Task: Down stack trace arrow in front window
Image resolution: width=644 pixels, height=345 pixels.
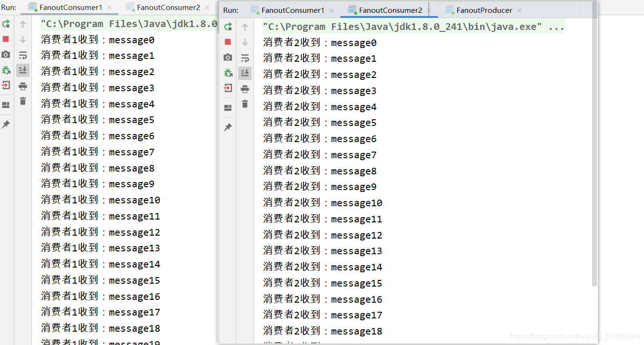Action: (245, 42)
